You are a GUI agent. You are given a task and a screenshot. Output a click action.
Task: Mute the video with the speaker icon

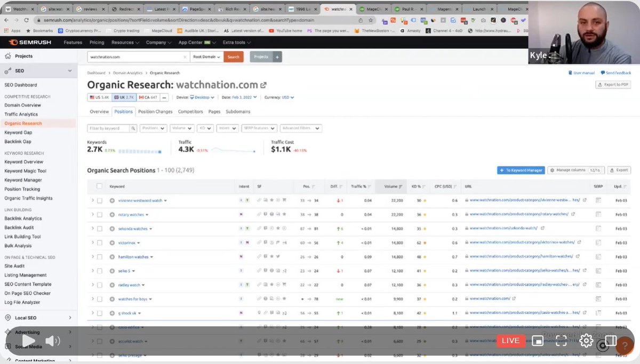pos(52,341)
